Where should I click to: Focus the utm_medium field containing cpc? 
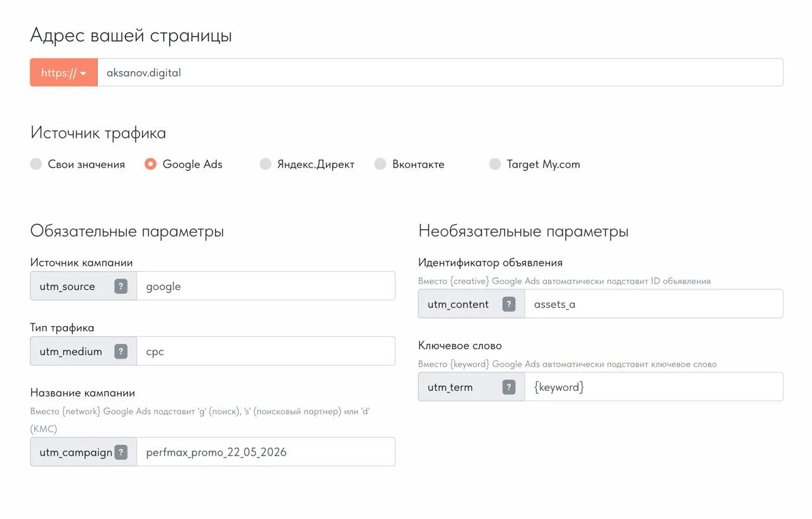pyautogui.click(x=266, y=351)
